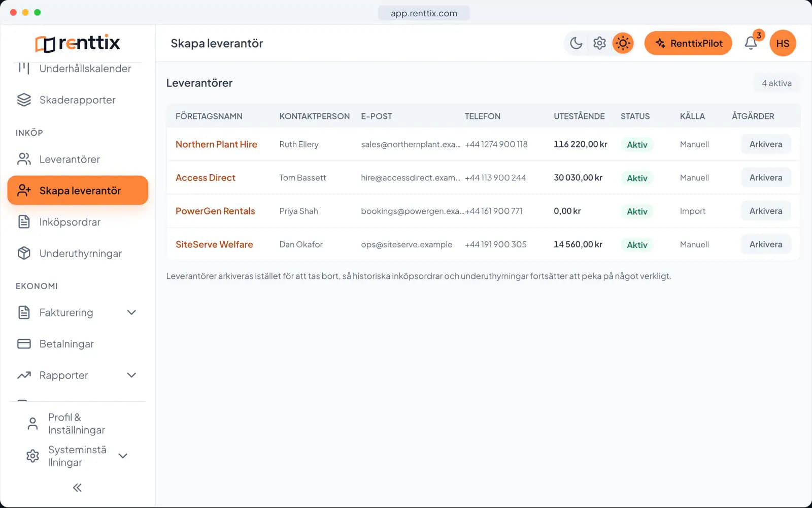Image resolution: width=812 pixels, height=508 pixels.
Task: Open HS user avatar menu
Action: click(x=783, y=43)
